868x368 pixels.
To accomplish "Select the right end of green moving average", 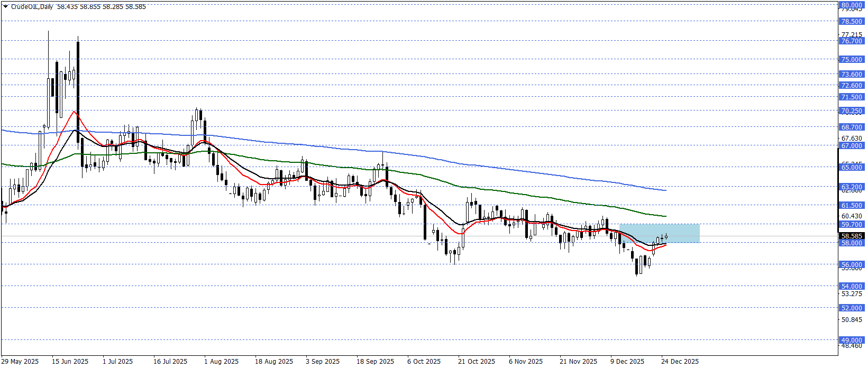I will 665,216.
